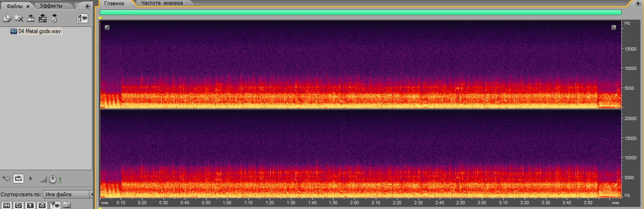Switch to the Файлы tab

point(14,6)
